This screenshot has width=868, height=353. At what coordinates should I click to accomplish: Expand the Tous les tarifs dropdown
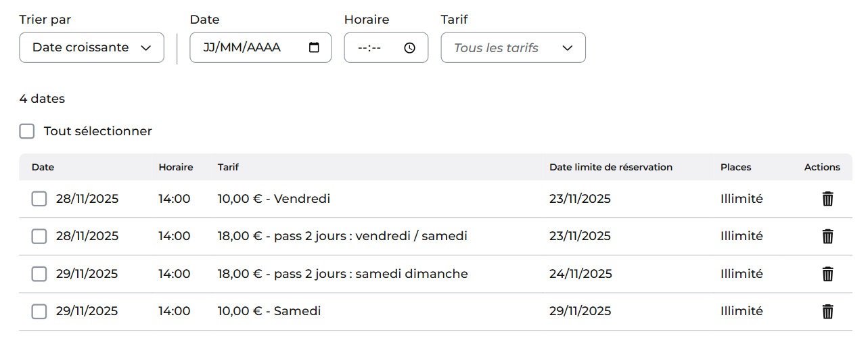click(x=513, y=47)
